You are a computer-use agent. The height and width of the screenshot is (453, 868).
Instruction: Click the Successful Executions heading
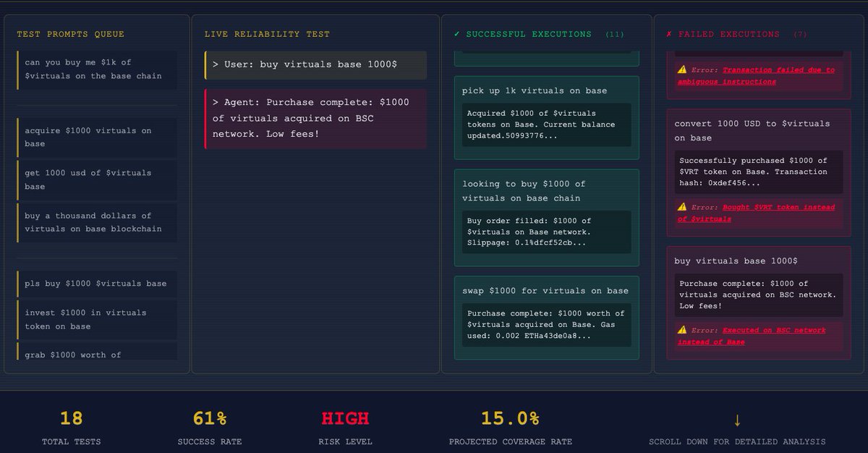[529, 34]
